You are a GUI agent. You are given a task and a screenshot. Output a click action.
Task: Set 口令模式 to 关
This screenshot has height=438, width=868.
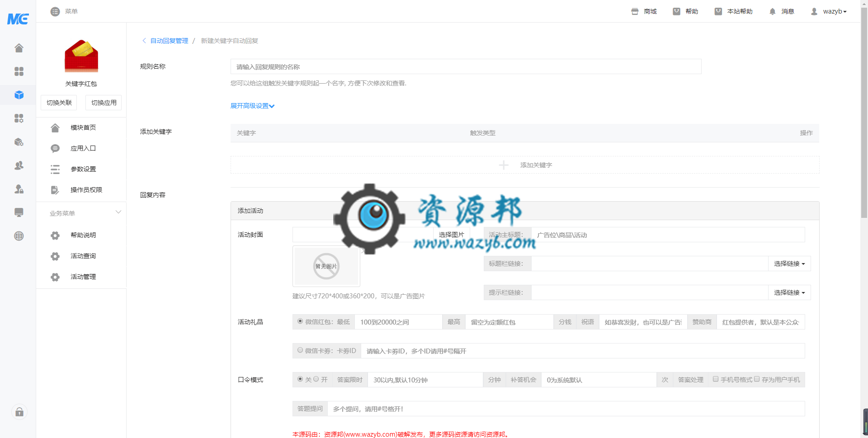point(300,379)
